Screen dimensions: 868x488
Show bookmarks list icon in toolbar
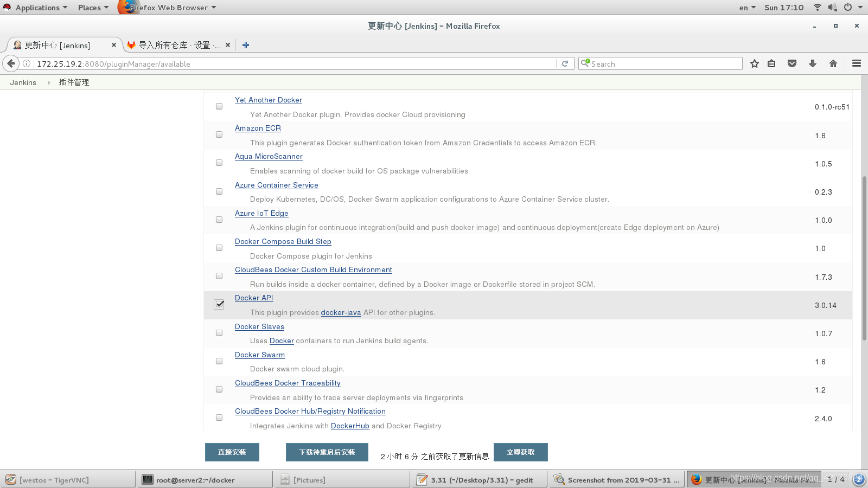(x=771, y=63)
